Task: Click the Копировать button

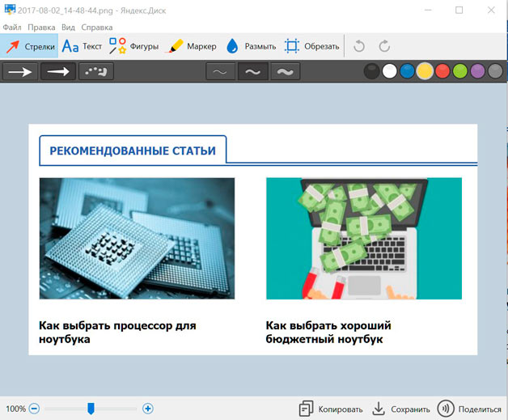Action: point(330,409)
